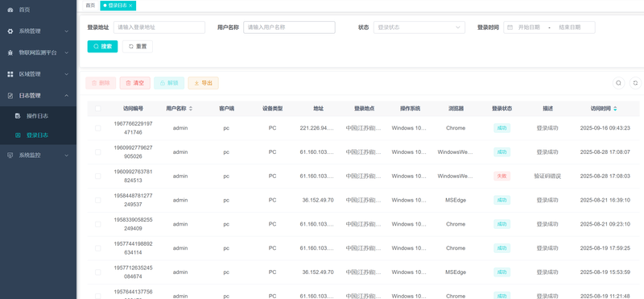Click the 解锁 unlock button

169,83
